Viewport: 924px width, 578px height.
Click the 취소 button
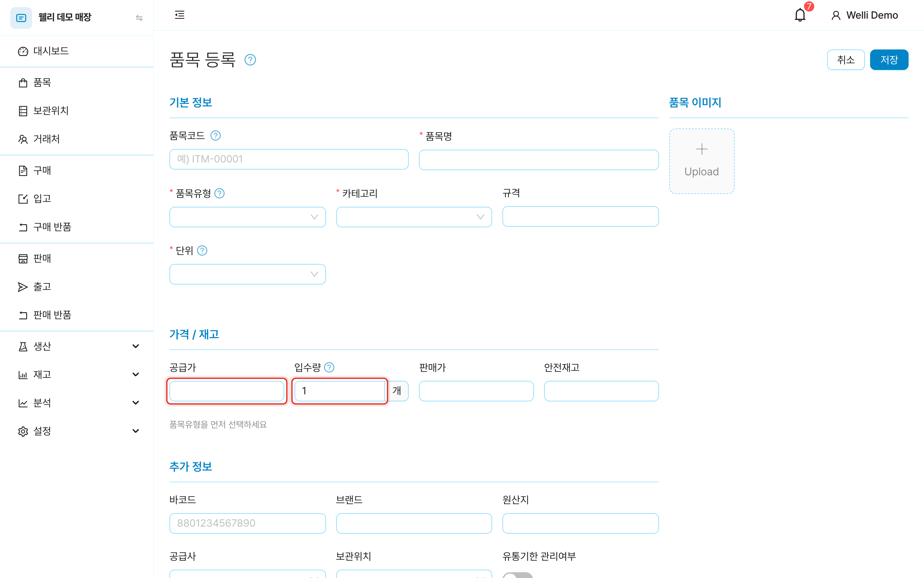(x=846, y=60)
